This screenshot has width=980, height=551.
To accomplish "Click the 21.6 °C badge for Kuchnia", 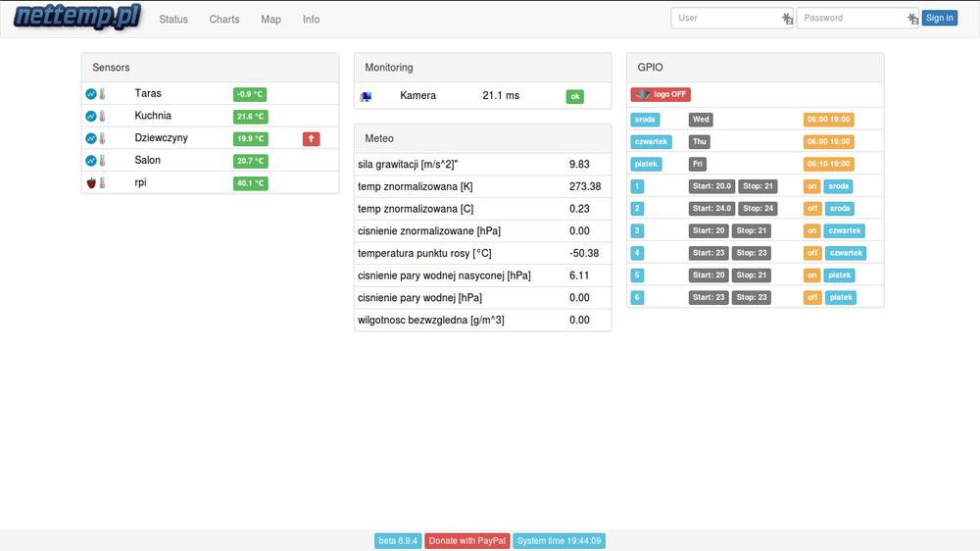I will point(250,117).
